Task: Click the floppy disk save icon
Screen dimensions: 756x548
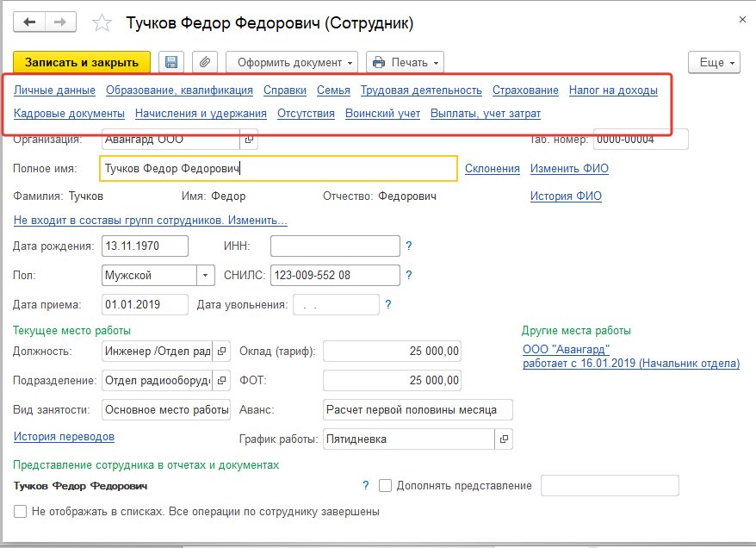Action: point(171,62)
